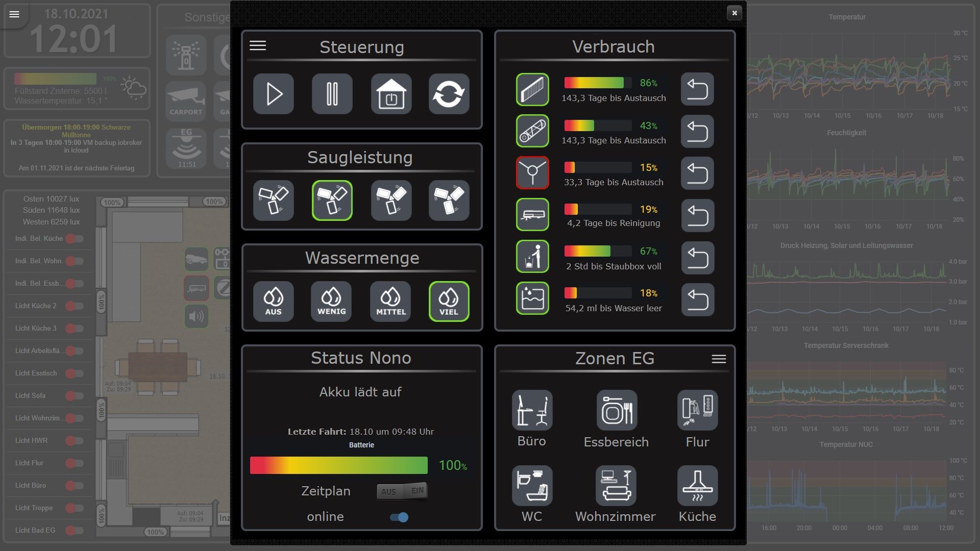This screenshot has height=551, width=980.
Task: Select the maximum suction power icon
Action: [x=449, y=201]
